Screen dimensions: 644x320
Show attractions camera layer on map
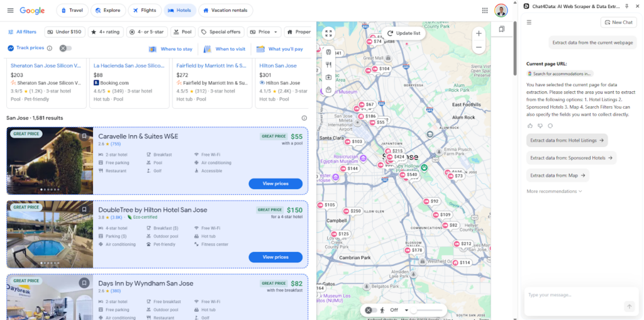tap(328, 77)
